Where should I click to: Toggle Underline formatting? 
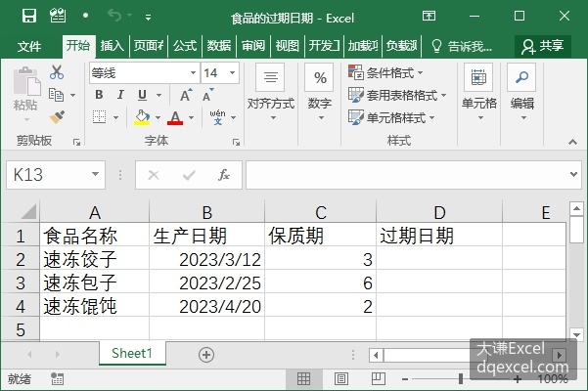(x=142, y=95)
